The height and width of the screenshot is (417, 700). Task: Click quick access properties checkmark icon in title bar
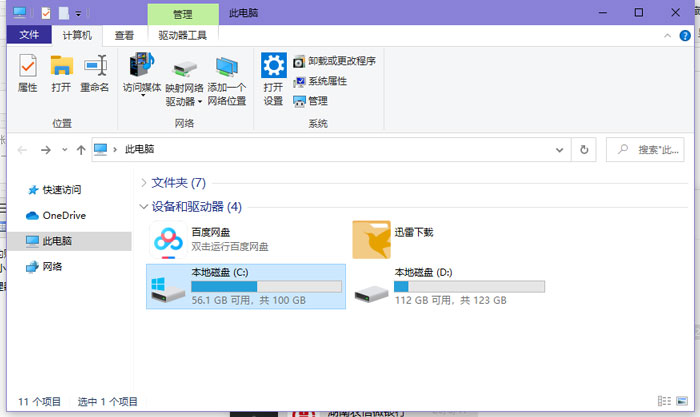point(46,13)
